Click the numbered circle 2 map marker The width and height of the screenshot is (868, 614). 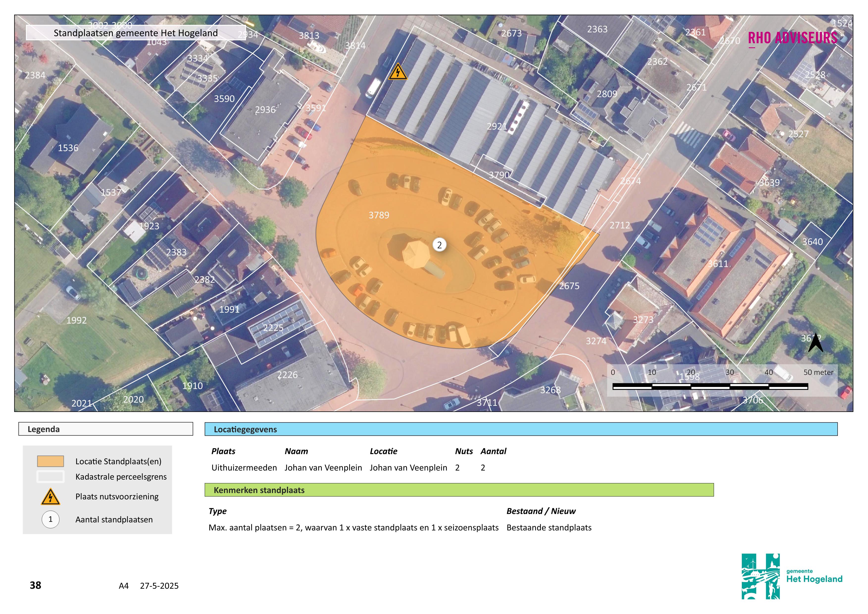pos(439,245)
